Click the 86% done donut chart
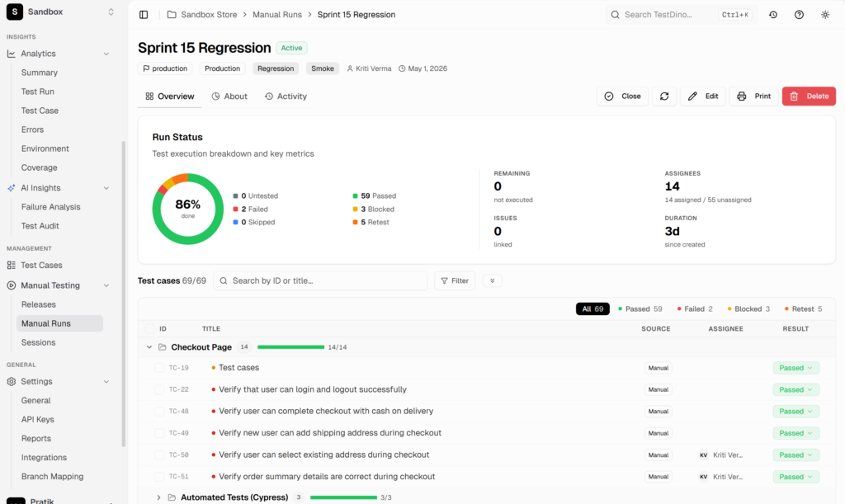The height and width of the screenshot is (504, 845). 188,209
